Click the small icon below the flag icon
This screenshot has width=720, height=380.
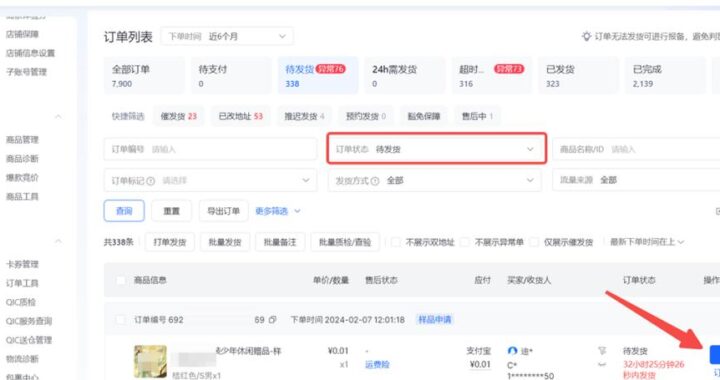(602, 364)
